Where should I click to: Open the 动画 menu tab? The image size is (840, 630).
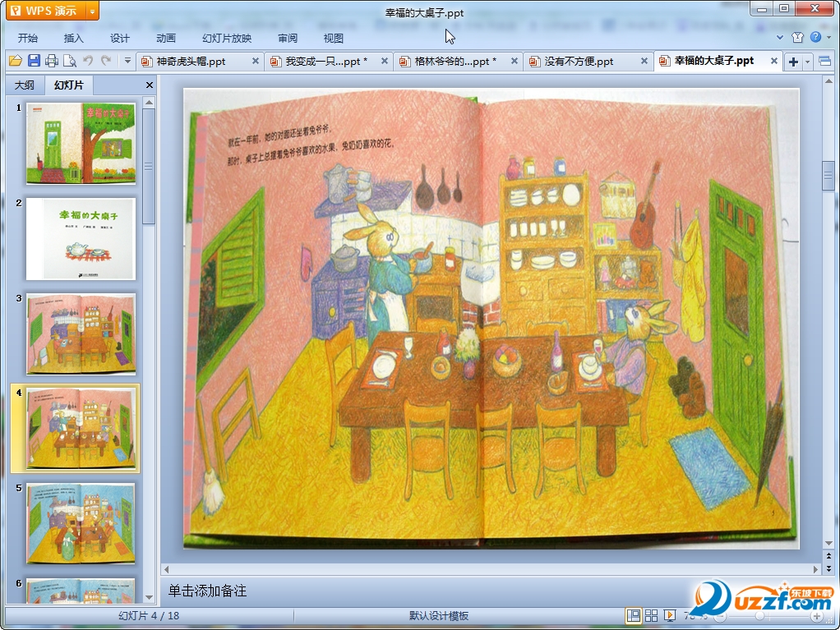[x=165, y=38]
